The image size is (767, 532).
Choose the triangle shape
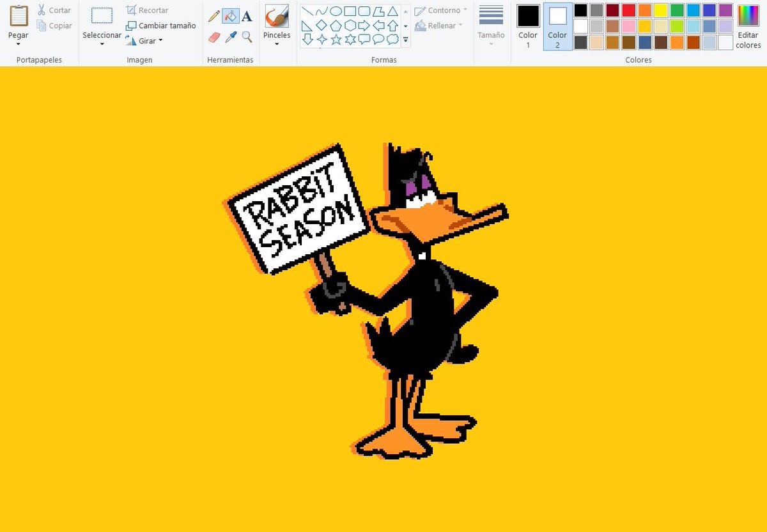(392, 11)
